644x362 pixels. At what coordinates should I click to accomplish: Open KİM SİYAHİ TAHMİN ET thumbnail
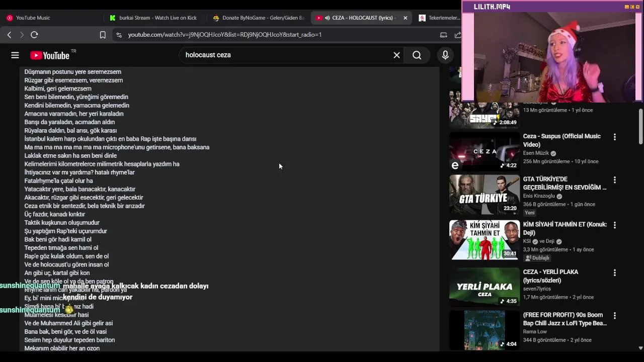click(x=485, y=240)
